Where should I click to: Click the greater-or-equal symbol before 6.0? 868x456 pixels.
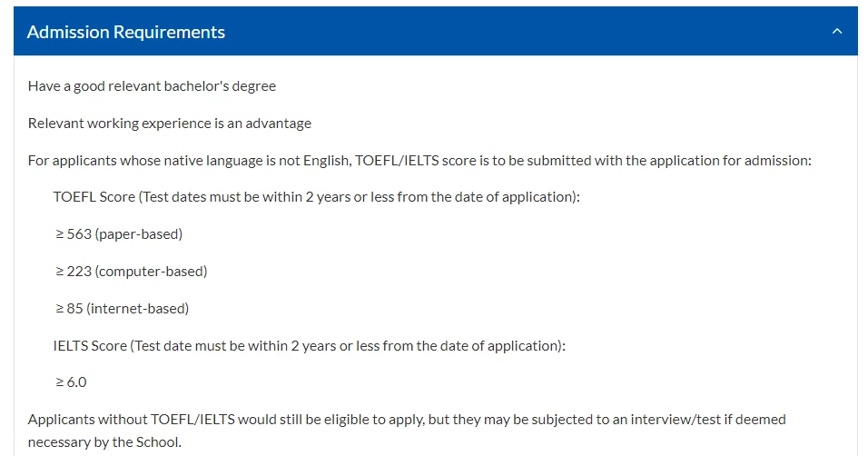(60, 382)
